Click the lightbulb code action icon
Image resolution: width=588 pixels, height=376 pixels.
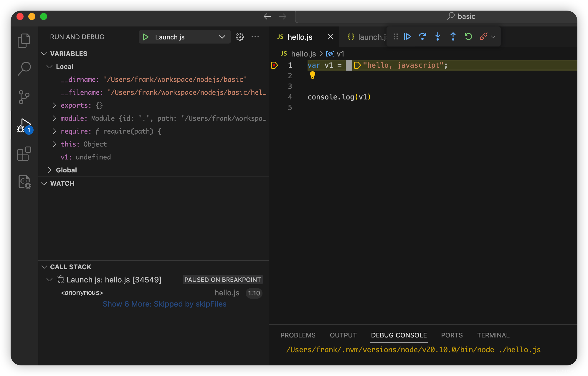[x=313, y=75]
